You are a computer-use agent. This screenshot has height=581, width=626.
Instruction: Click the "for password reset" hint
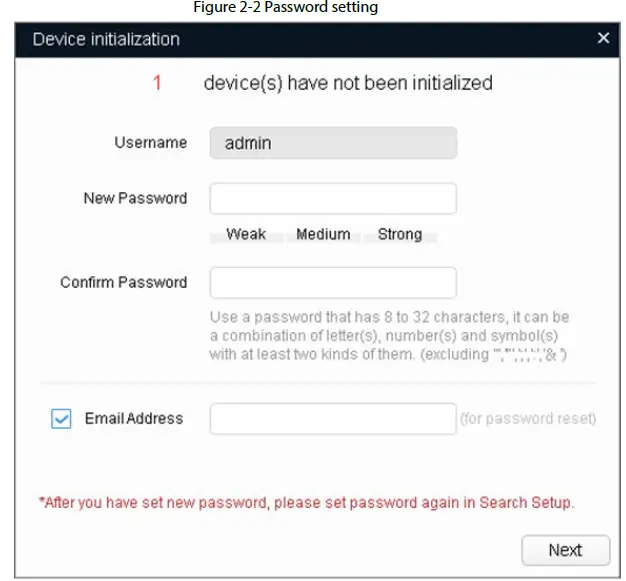[527, 419]
